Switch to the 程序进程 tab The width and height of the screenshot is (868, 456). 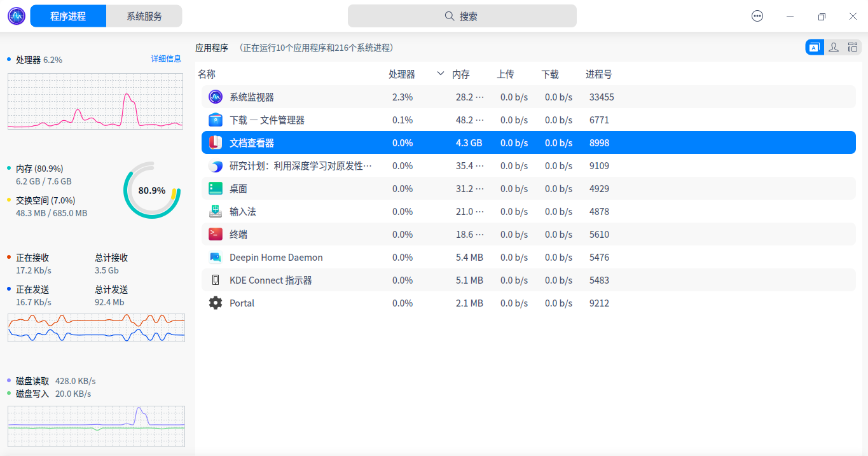[68, 15]
